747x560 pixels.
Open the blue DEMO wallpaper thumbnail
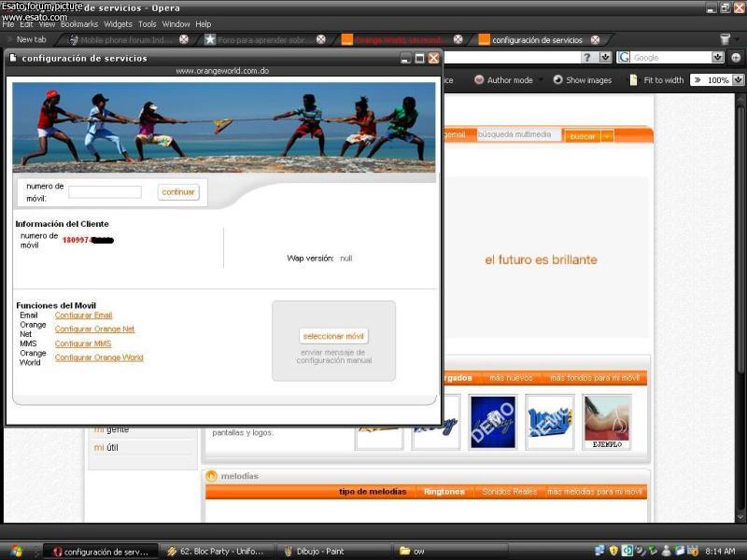coord(493,422)
